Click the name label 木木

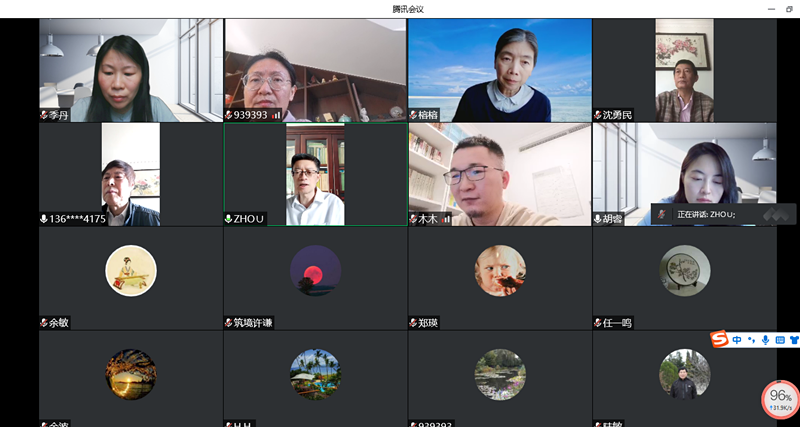(428, 219)
